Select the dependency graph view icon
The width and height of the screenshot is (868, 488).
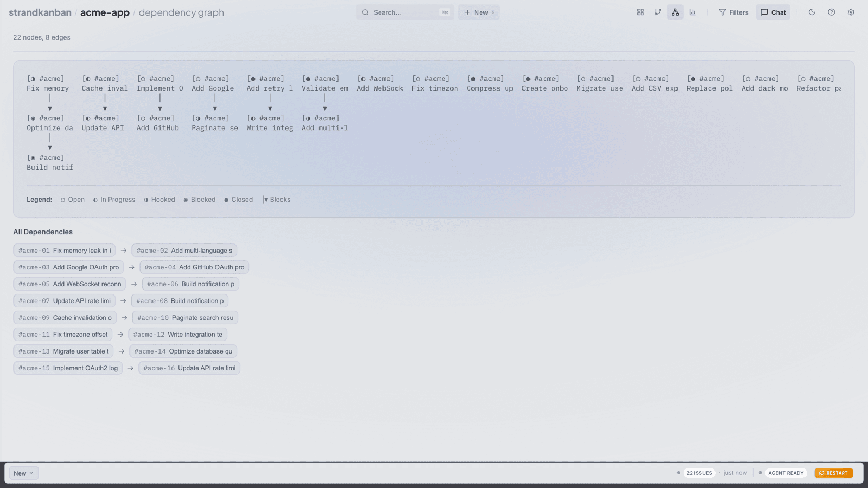[675, 12]
